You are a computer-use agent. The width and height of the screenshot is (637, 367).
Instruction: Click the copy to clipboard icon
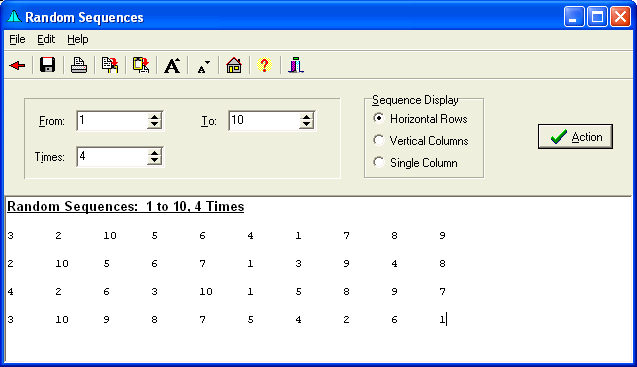pos(110,65)
